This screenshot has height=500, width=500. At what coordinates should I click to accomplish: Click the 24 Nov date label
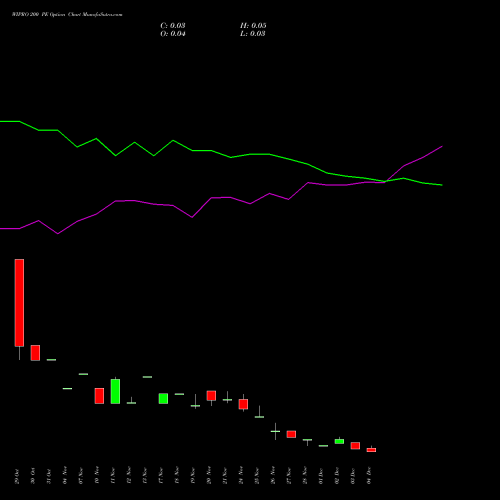(241, 475)
